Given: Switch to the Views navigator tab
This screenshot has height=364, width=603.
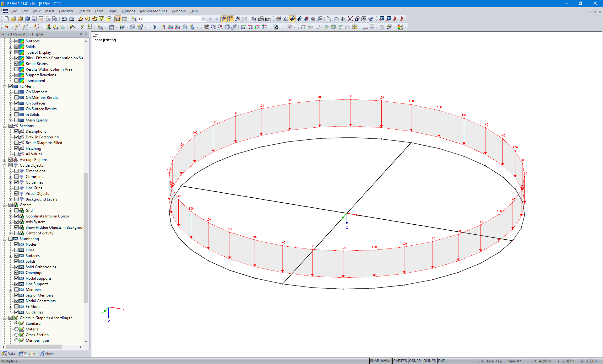Looking at the screenshot, I should 47,354.
